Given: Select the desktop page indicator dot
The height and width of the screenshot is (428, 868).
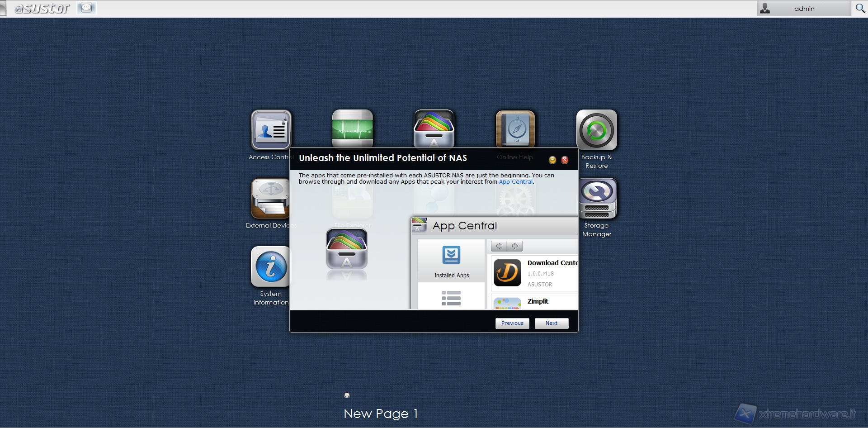Looking at the screenshot, I should tap(347, 395).
